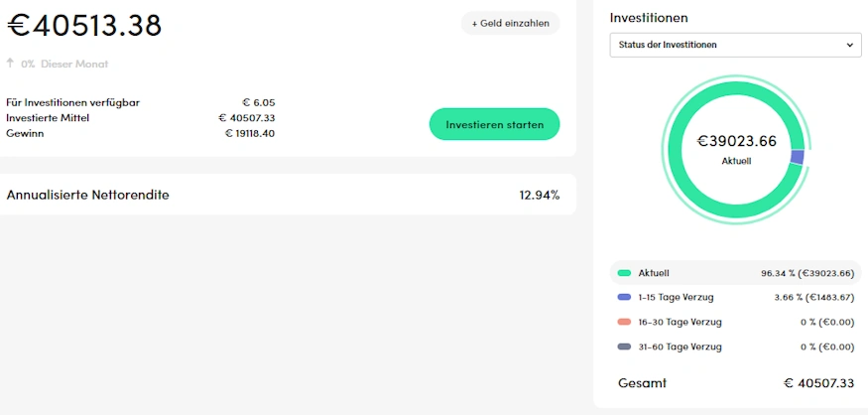The height and width of the screenshot is (415, 868).
Task: Select the 1-15 Tage Verzug legend label
Action: pos(676,297)
